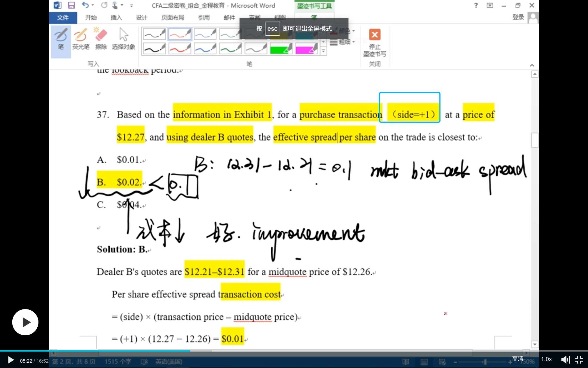The height and width of the screenshot is (368, 588).
Task: Open the 文件 (File) tab
Action: click(63, 18)
